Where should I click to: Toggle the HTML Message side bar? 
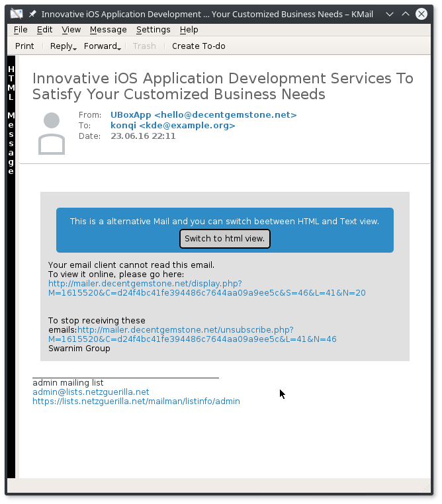(x=11, y=119)
